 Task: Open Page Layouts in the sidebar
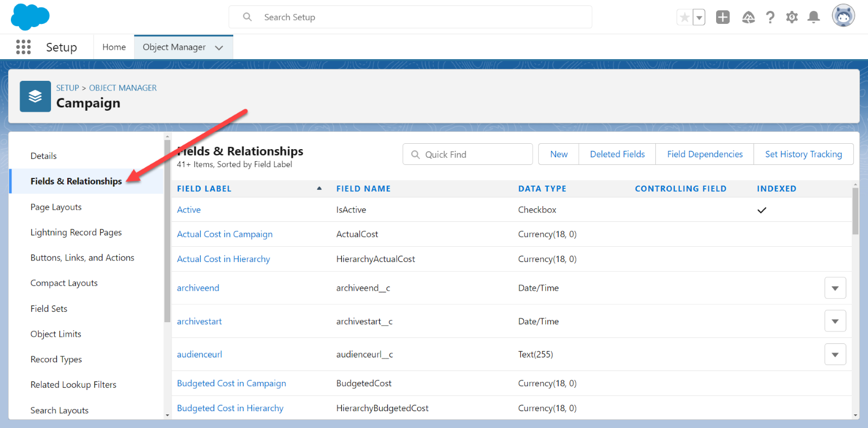click(x=56, y=207)
